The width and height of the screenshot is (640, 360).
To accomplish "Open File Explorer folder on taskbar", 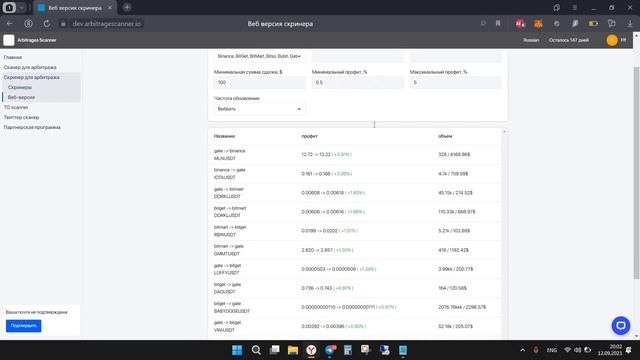I will [x=293, y=350].
